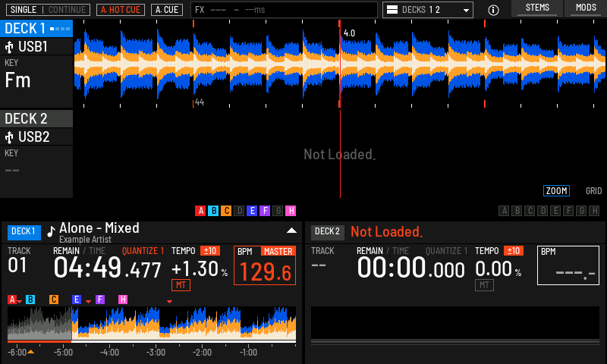Click Deck 1 tempo value +1.30%
The height and width of the screenshot is (364, 607).
click(x=200, y=269)
